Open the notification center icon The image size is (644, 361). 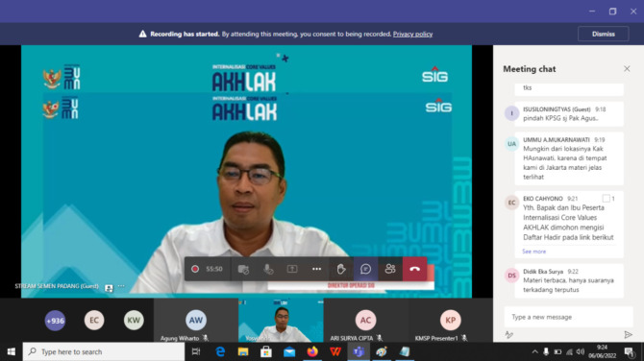click(629, 352)
